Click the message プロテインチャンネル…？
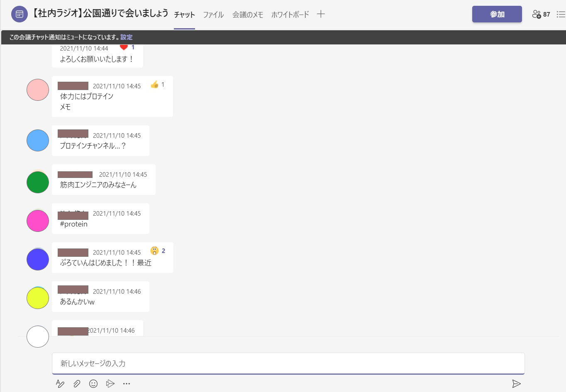The width and height of the screenshot is (566, 392). click(93, 146)
